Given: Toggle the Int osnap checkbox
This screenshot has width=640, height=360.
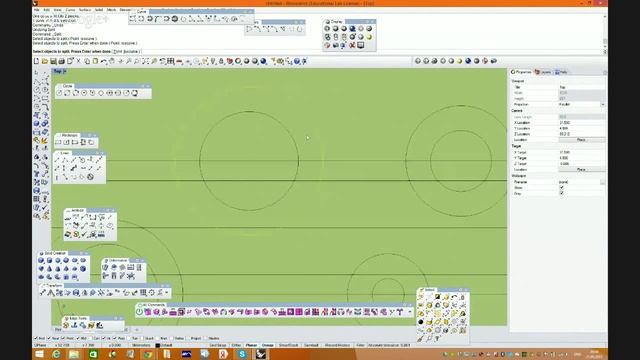Looking at the screenshot, I should (x=103, y=338).
